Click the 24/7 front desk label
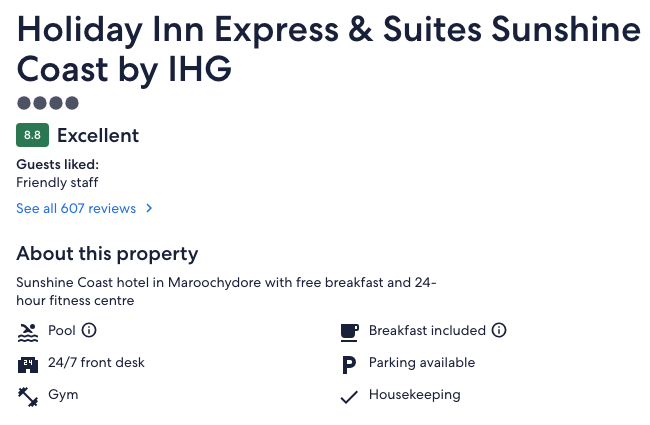The width and height of the screenshot is (650, 425). point(96,363)
